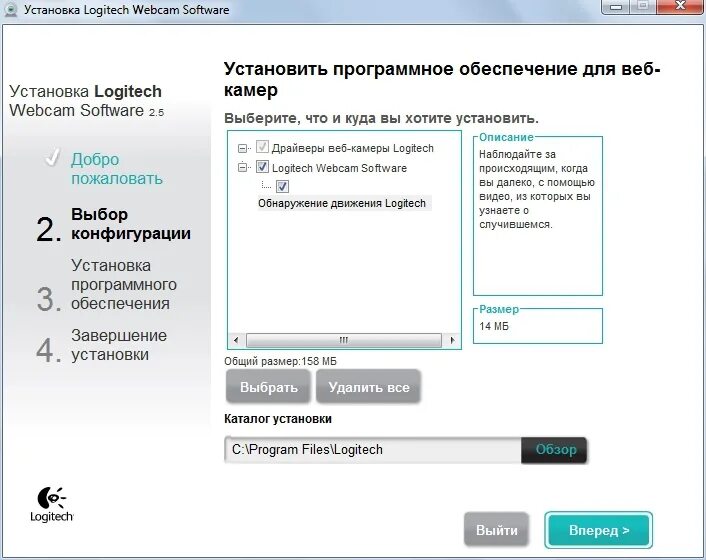Click the install path field C:\Program Files\Logitech

[373, 449]
